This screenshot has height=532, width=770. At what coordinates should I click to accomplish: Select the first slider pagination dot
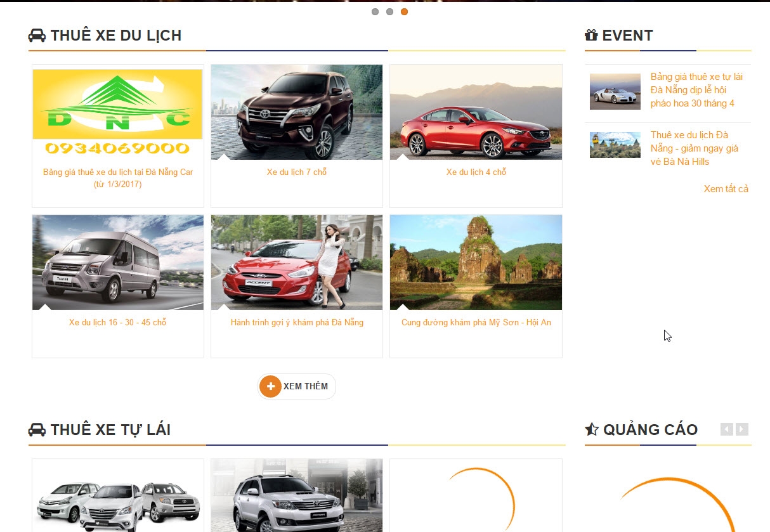tap(375, 11)
